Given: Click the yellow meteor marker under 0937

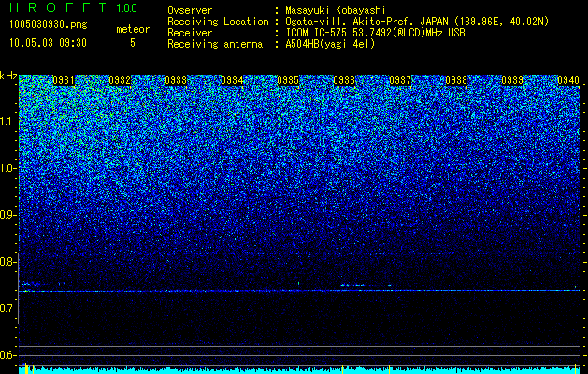Looking at the screenshot, I should [389, 368].
